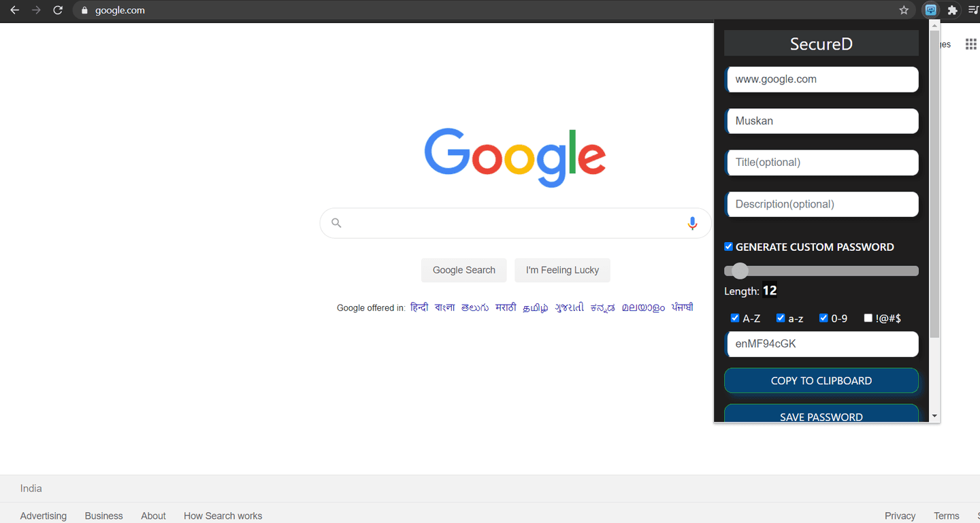The width and height of the screenshot is (980, 523).
Task: Open the Extensions puzzle piece icon
Action: (952, 10)
